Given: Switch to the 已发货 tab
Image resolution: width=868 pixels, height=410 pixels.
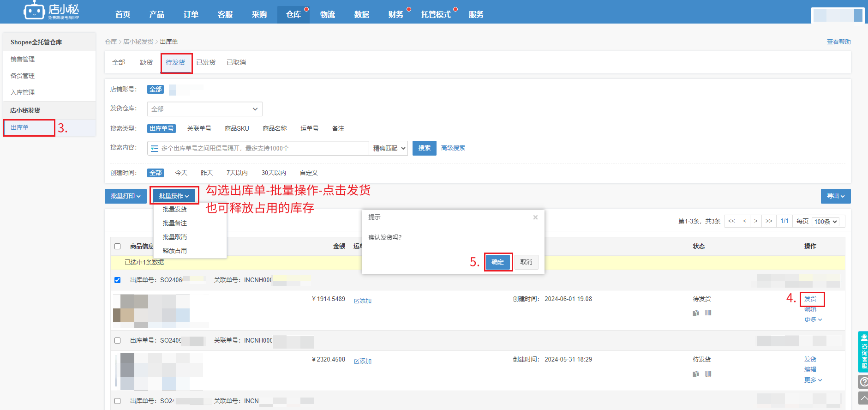Looking at the screenshot, I should tap(206, 63).
